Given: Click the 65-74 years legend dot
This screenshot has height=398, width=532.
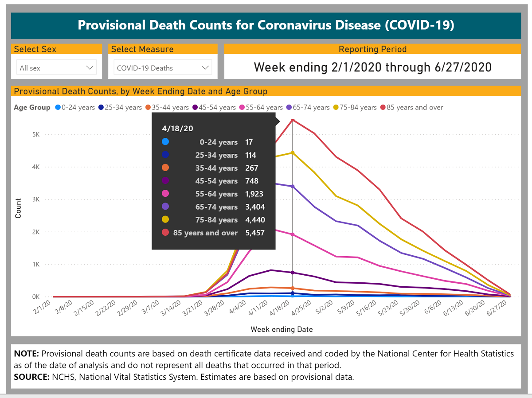Looking at the screenshot, I should (x=289, y=107).
